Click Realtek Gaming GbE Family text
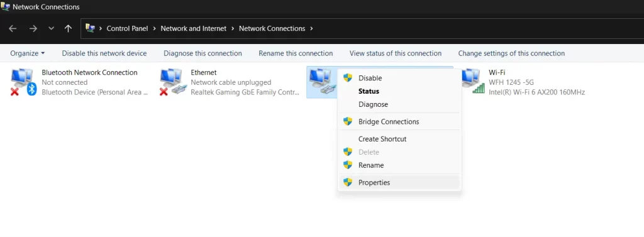This screenshot has width=644, height=237. click(245, 92)
